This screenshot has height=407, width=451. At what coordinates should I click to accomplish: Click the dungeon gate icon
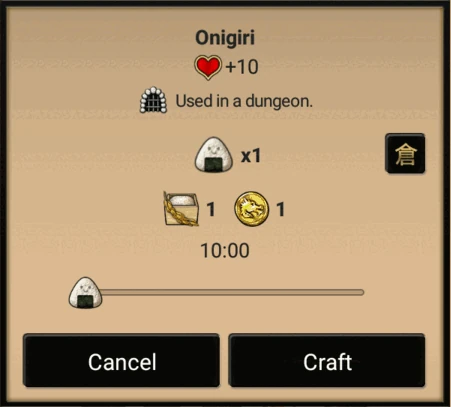click(x=153, y=100)
